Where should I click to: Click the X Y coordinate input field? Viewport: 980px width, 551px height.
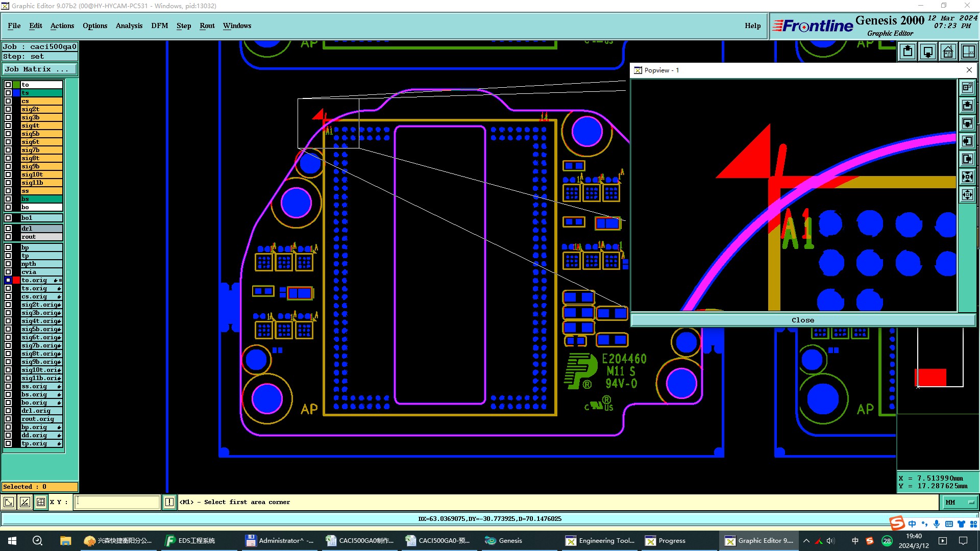(117, 502)
